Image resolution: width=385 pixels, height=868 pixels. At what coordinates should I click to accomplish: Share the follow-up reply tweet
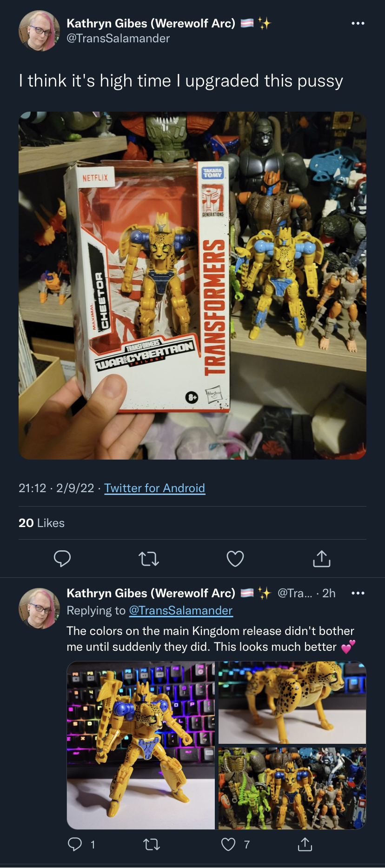(x=305, y=844)
